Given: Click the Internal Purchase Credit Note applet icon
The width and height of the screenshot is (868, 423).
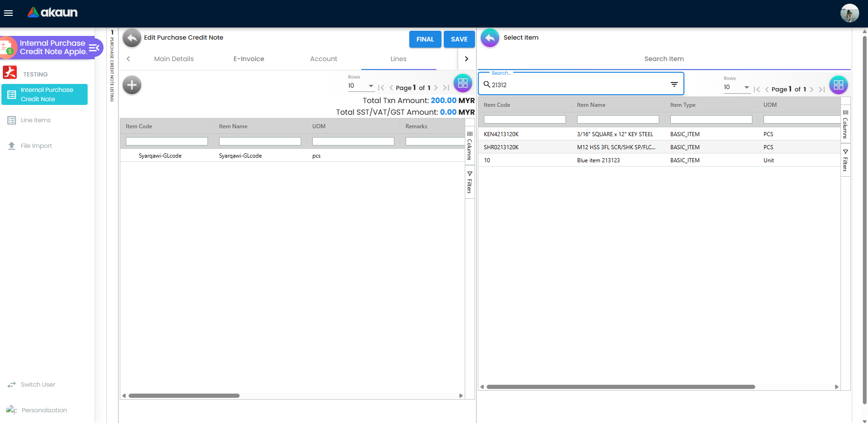Looking at the screenshot, I should 7,48.
